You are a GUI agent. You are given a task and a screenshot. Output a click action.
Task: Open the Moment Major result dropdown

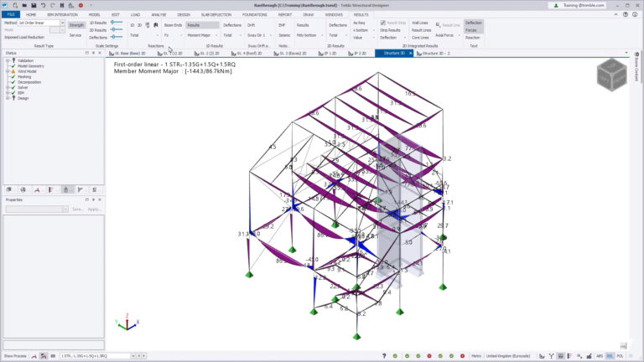click(x=202, y=35)
